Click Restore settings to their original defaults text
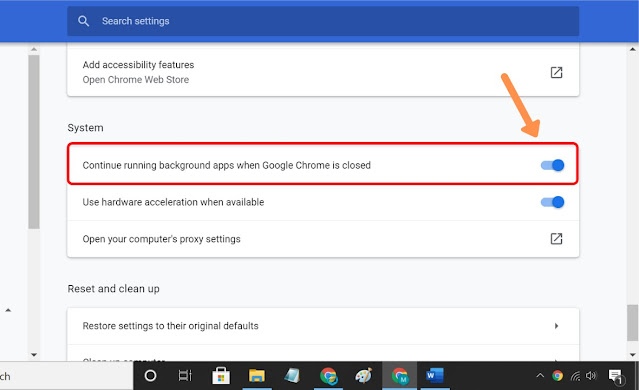The image size is (639, 390). pyautogui.click(x=170, y=326)
